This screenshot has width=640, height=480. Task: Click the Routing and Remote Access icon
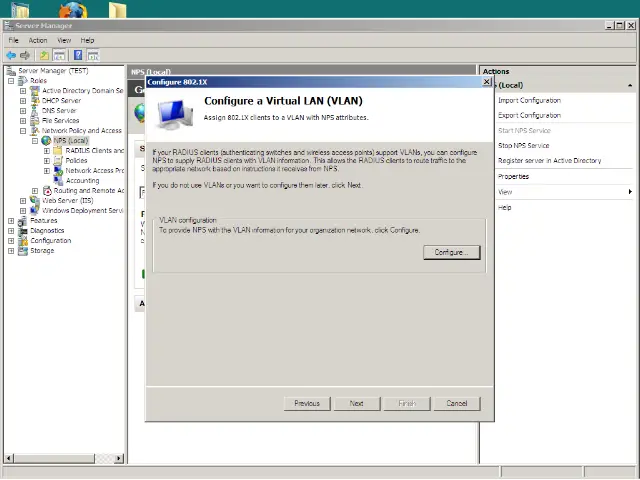pos(47,191)
